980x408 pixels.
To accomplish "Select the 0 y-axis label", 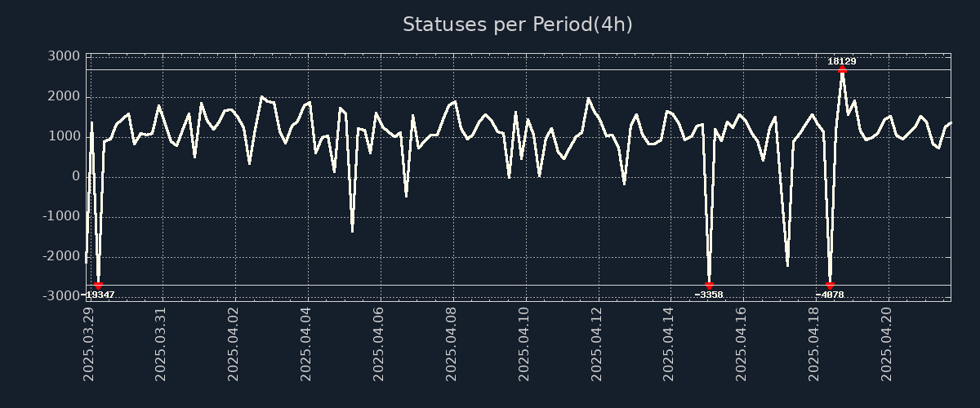I will click(76, 176).
